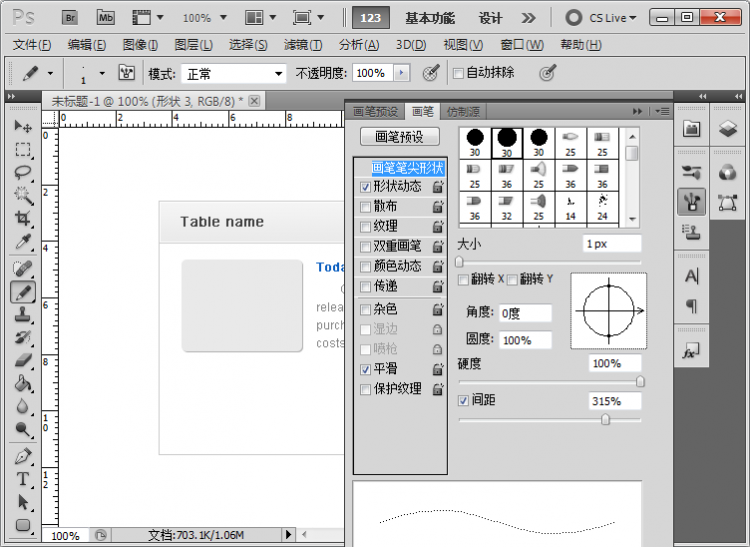750x547 pixels.
Task: Select the Pencil tool in toolbox
Action: 22,292
